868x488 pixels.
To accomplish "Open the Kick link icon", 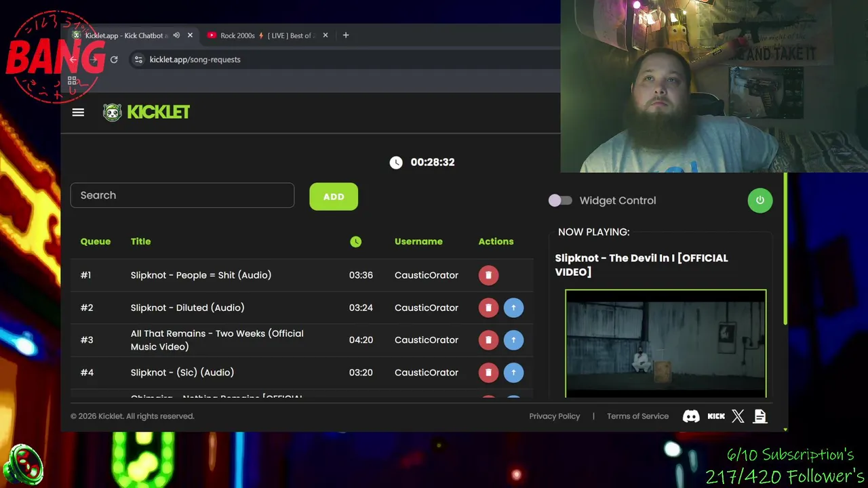I will click(716, 416).
